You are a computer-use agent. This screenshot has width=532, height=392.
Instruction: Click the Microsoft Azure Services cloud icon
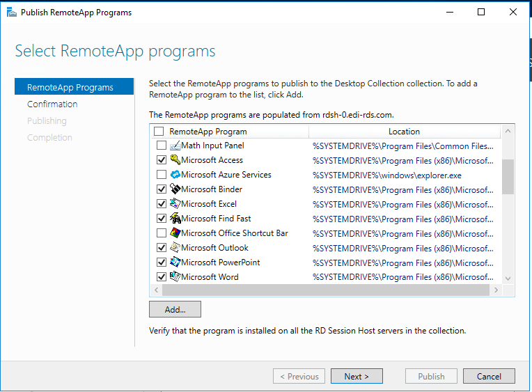click(x=175, y=175)
